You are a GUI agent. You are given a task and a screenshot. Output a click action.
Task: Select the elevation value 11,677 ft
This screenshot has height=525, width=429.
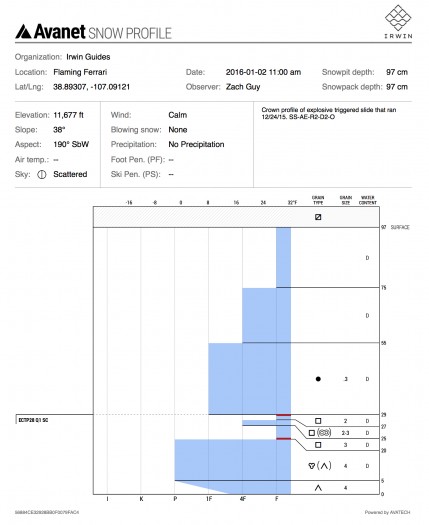click(68, 115)
